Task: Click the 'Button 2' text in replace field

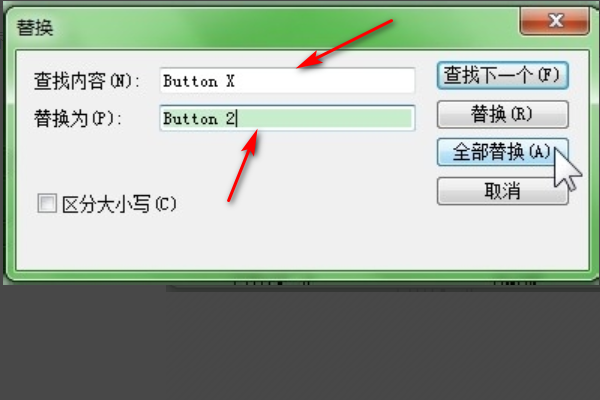Action: [x=199, y=119]
